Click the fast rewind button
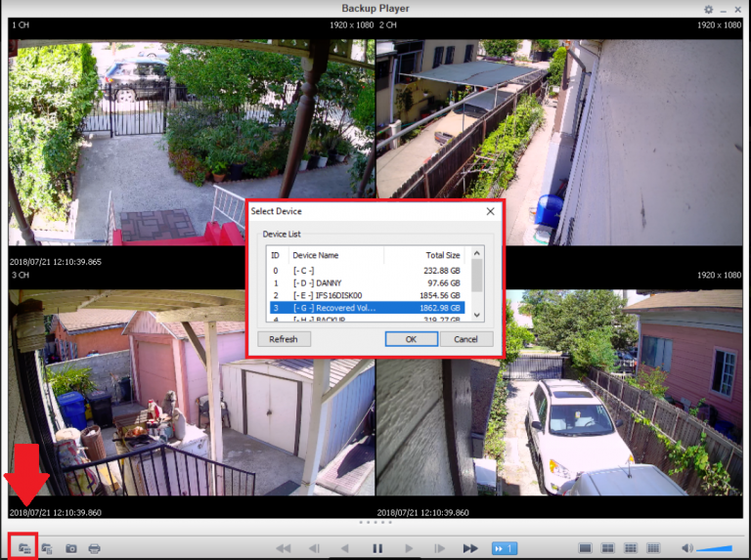The width and height of the screenshot is (751, 560). click(x=283, y=548)
